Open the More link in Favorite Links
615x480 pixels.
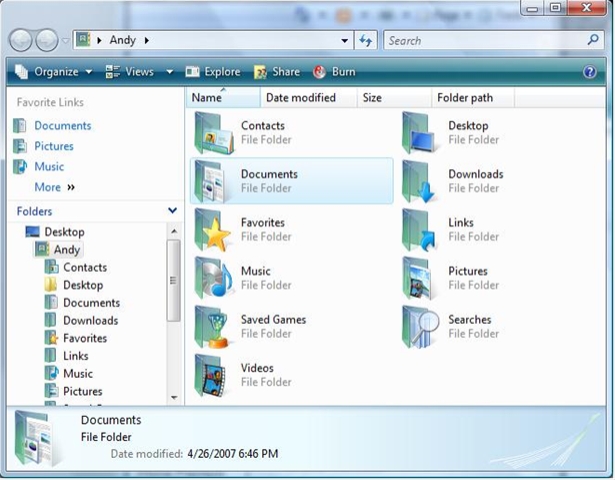(x=47, y=187)
